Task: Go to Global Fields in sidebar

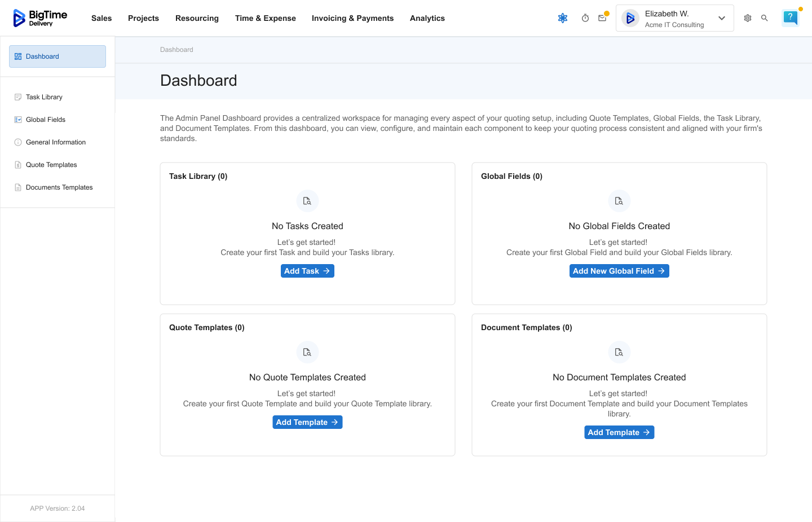Action: (46, 120)
